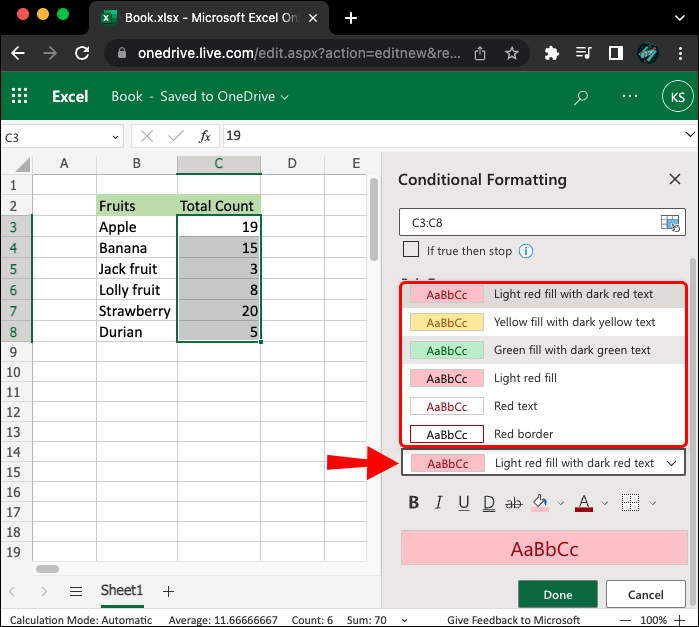Click the search magnifier in Excel header
This screenshot has height=627, width=699.
coord(581,97)
